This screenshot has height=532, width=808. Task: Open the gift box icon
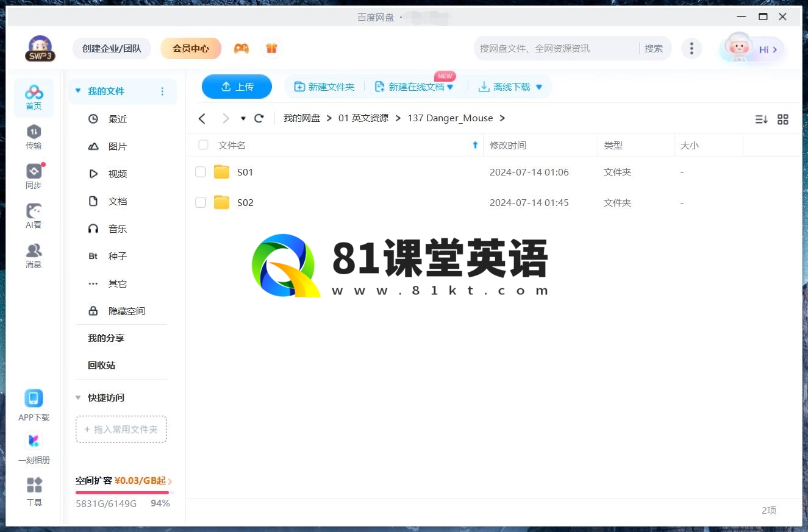[271, 48]
